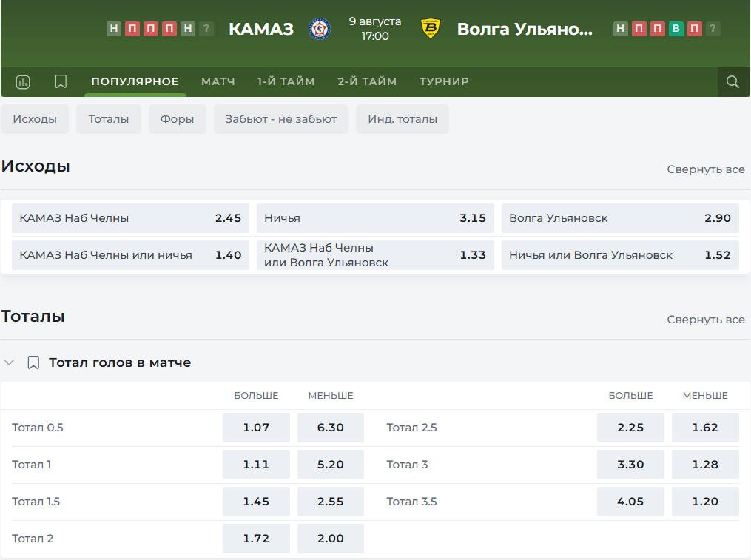
Task: Open the 2-й тайм tab
Action: (x=367, y=81)
